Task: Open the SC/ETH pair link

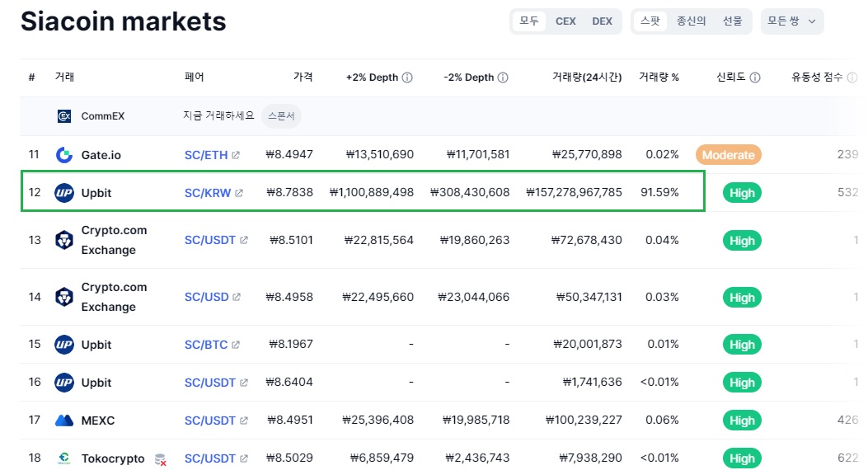Action: point(206,155)
